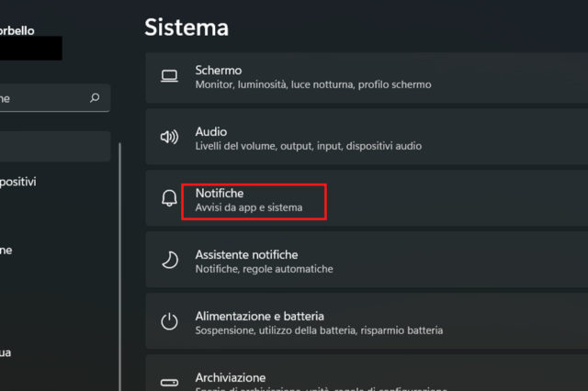Click the sidebar vertical scrollbar

[x=119, y=275]
